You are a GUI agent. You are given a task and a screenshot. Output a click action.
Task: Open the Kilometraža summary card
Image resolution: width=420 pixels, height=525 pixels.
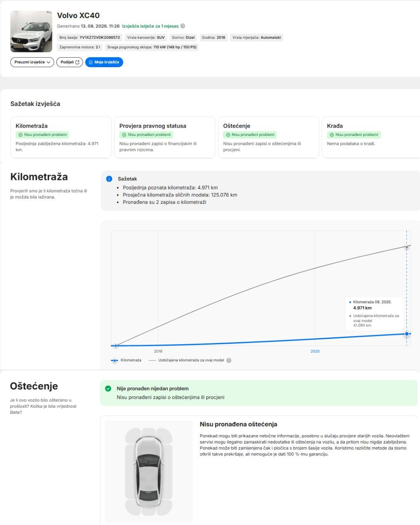tap(61, 138)
